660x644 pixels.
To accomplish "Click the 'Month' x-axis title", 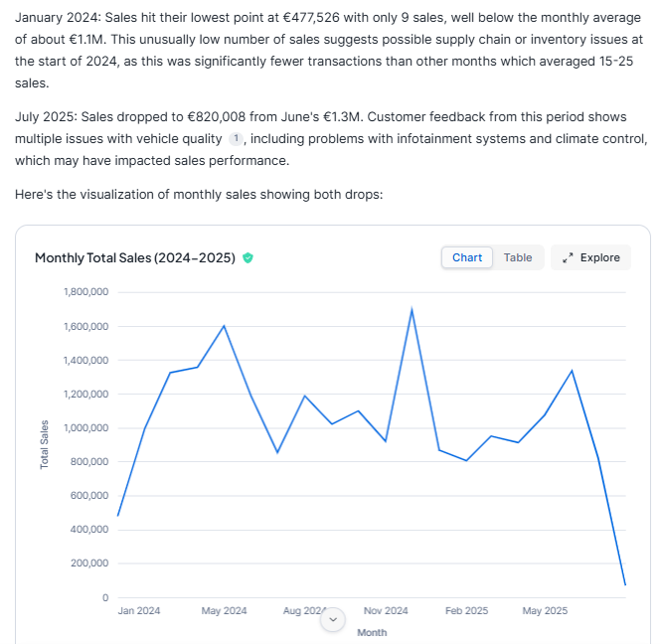I will (x=372, y=632).
